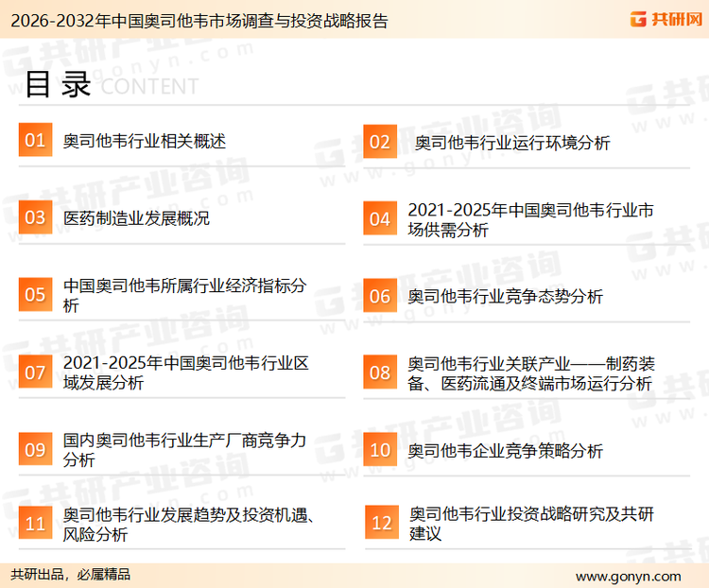
Task: Select chapter 奥司他韦行业关联产业——制药装备、医药流通及终端市场运行分析
Action: point(531,373)
